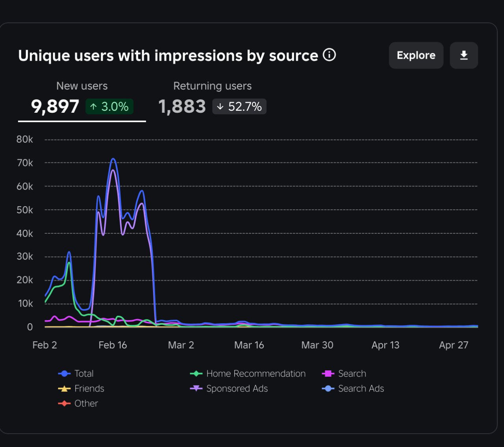Select the magenta Search square marker icon
This screenshot has height=447, width=504.
328,373
